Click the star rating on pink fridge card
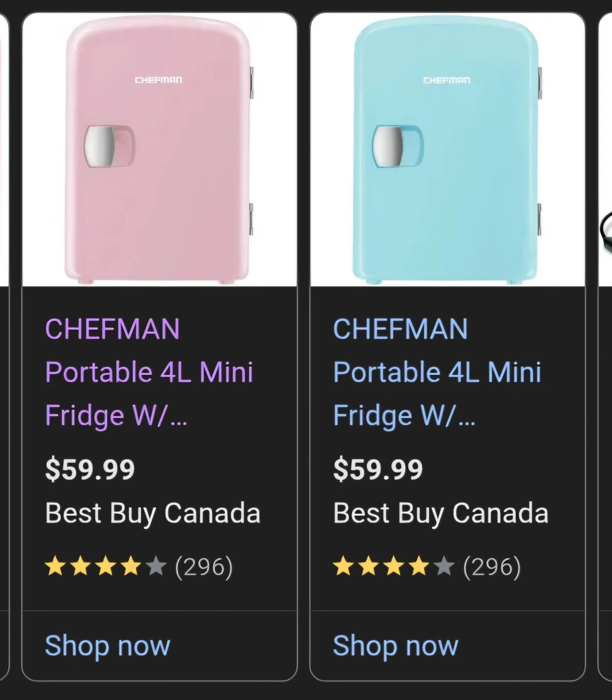This screenshot has height=700, width=612. 105,567
